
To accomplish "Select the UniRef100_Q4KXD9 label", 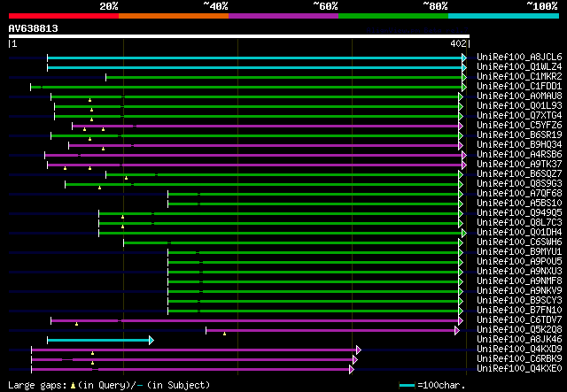I will point(519,350).
